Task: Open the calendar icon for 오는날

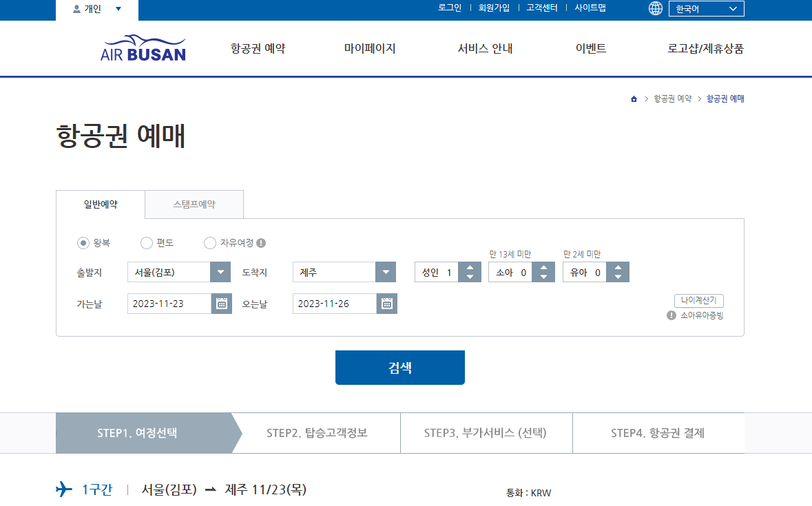Action: pyautogui.click(x=386, y=303)
